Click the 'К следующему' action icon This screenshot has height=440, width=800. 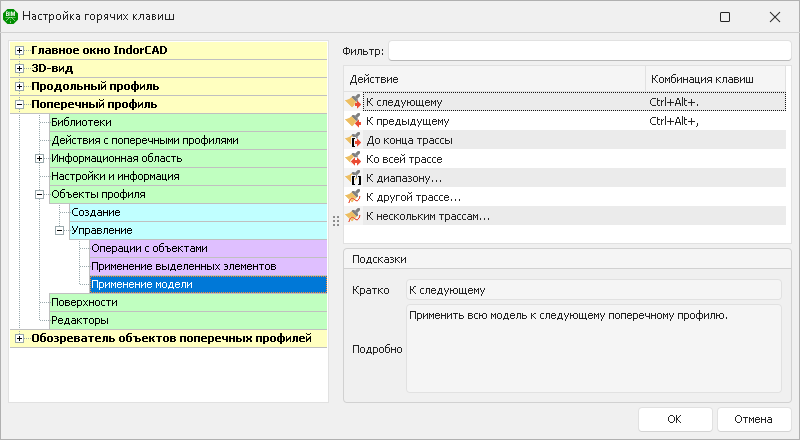(x=352, y=102)
